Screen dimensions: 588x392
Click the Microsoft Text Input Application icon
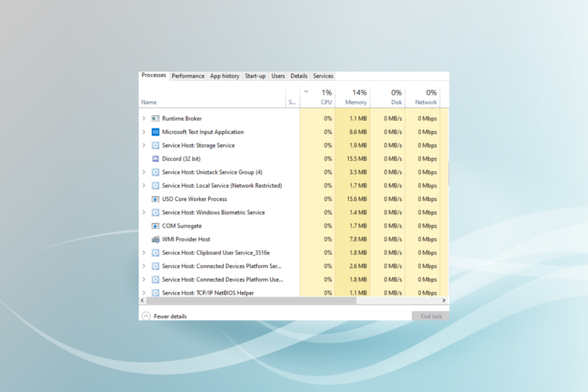coord(156,132)
